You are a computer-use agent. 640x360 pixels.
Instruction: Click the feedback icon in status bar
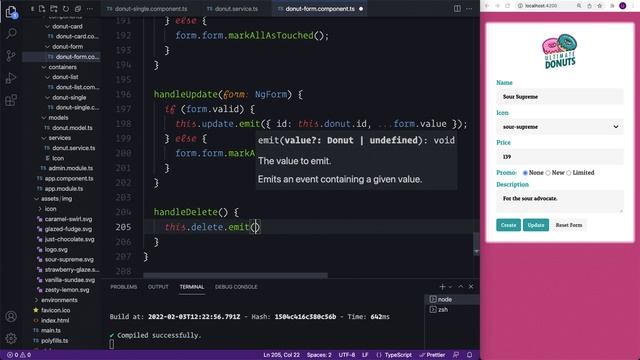click(x=456, y=355)
